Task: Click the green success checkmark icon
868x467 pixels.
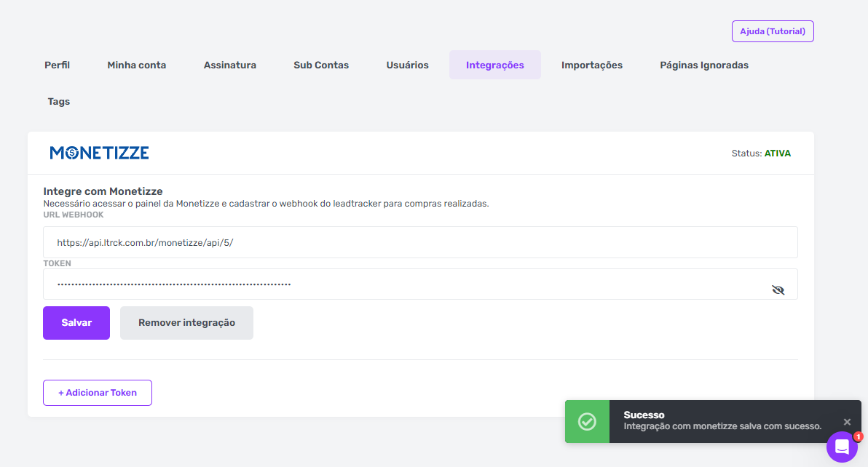Action: [x=587, y=422]
